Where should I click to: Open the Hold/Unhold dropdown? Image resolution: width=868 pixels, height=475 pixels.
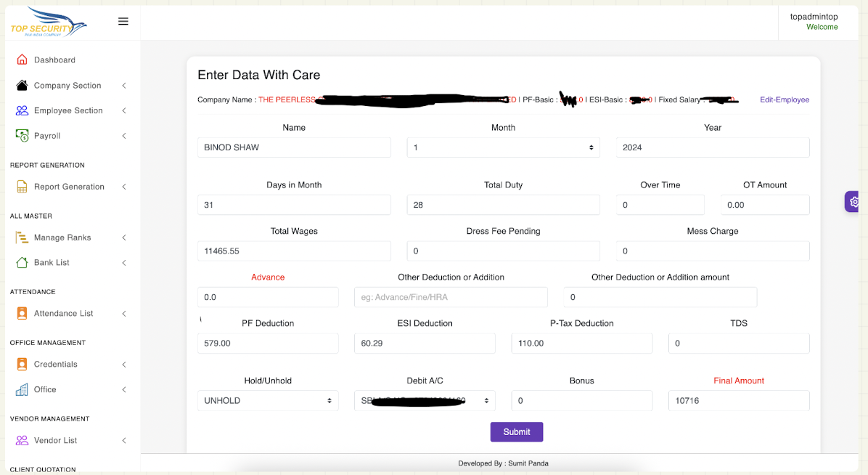[x=268, y=401]
